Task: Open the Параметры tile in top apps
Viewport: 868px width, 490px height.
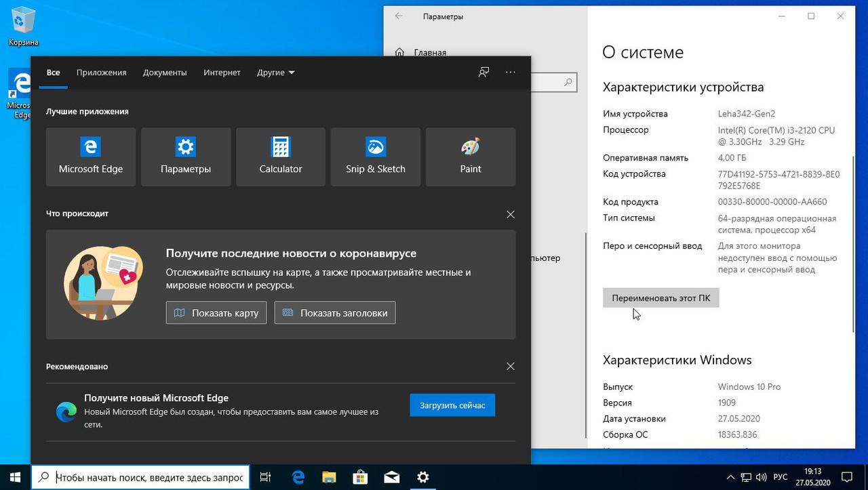Action: tap(186, 157)
